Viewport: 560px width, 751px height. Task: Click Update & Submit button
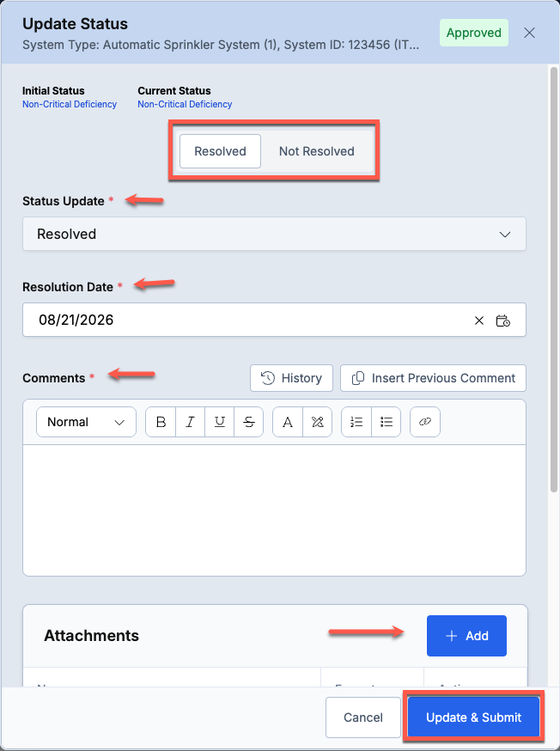click(474, 717)
